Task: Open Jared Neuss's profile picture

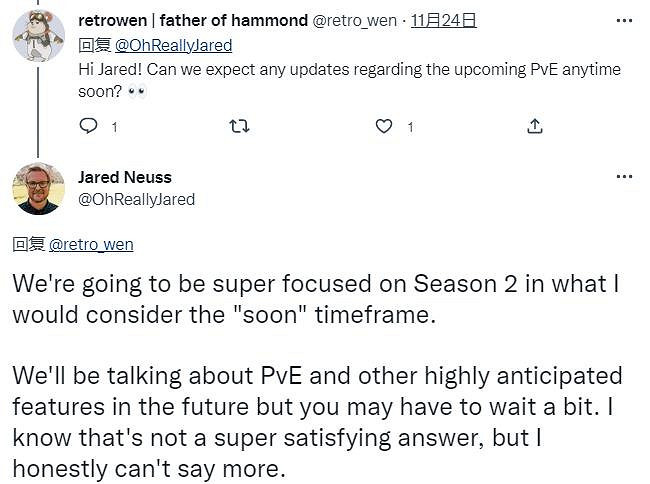Action: coord(38,187)
